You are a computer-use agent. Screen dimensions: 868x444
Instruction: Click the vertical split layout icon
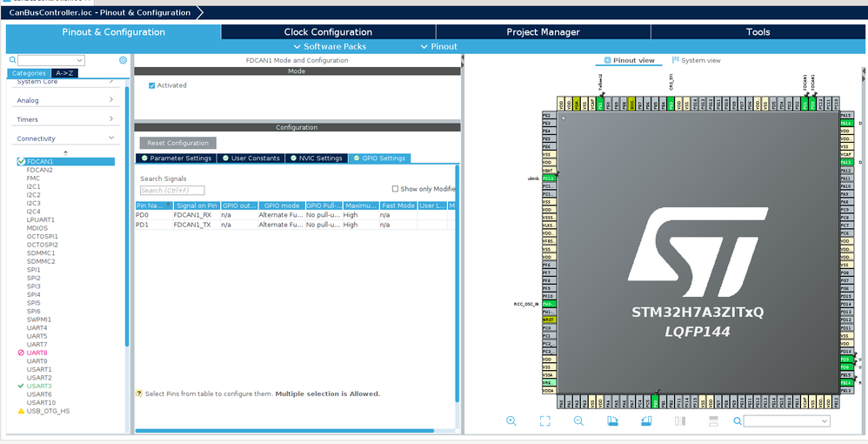point(680,420)
